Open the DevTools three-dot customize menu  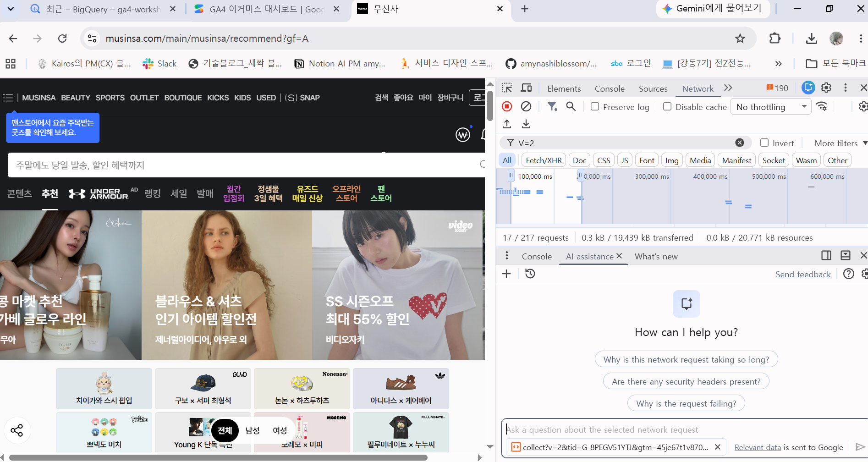(x=846, y=88)
